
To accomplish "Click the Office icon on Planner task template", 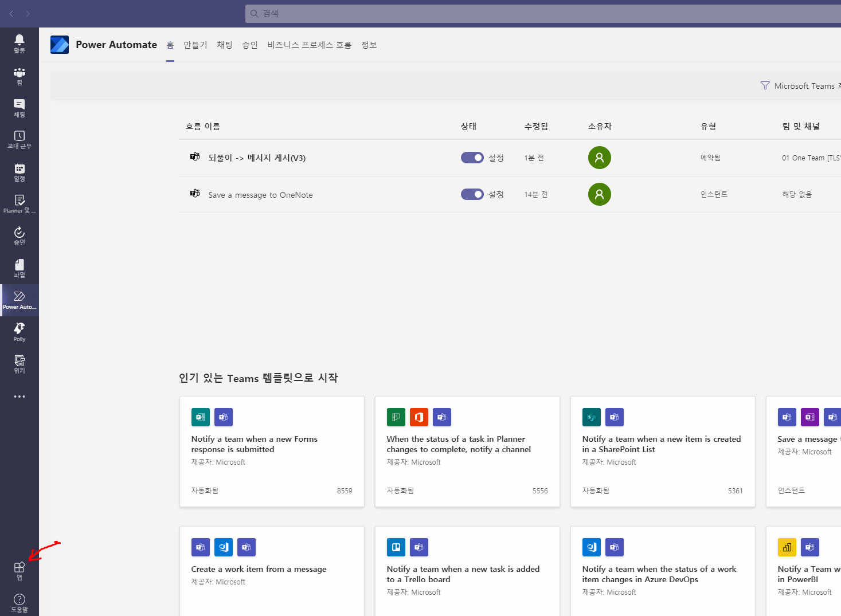I will click(419, 417).
